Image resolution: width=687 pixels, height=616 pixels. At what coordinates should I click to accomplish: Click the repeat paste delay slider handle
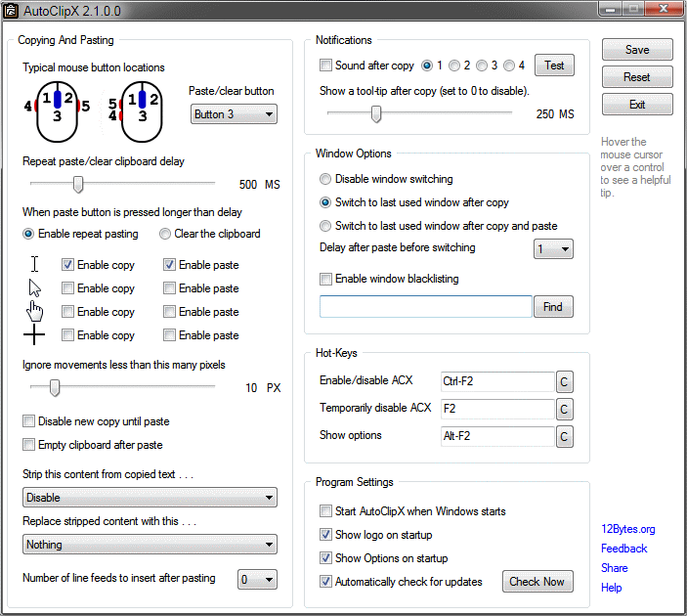click(78, 185)
